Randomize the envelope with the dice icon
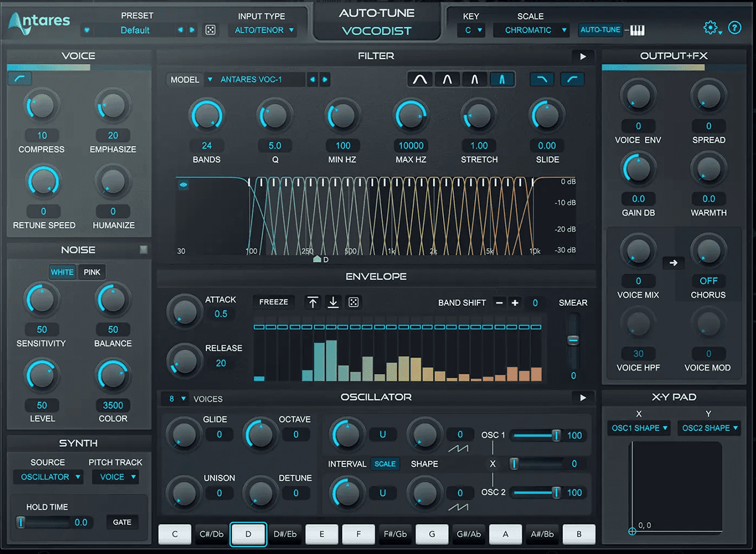The image size is (756, 554). [x=354, y=302]
